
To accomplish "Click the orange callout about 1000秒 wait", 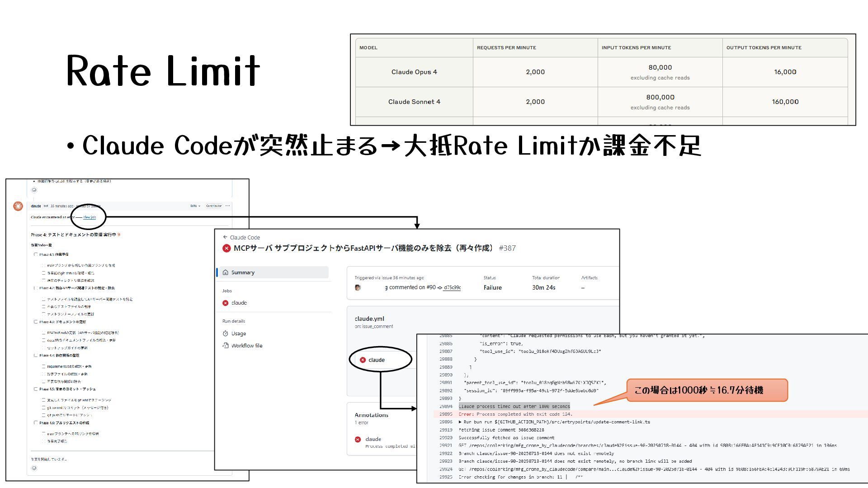I will 707,390.
